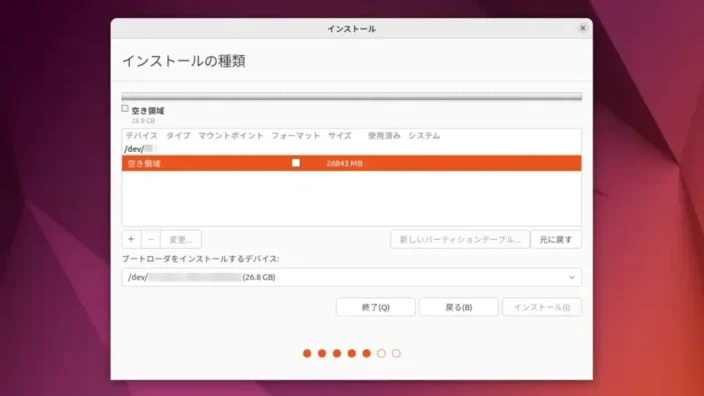Viewport: 704px width, 396px height.
Task: Start install with インストール(I) button
Action: 542,307
